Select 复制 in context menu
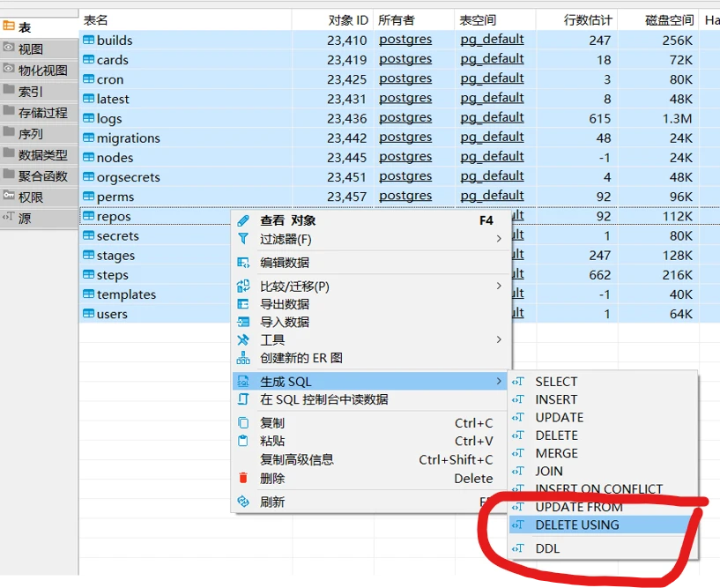720x588 pixels. coord(371,422)
